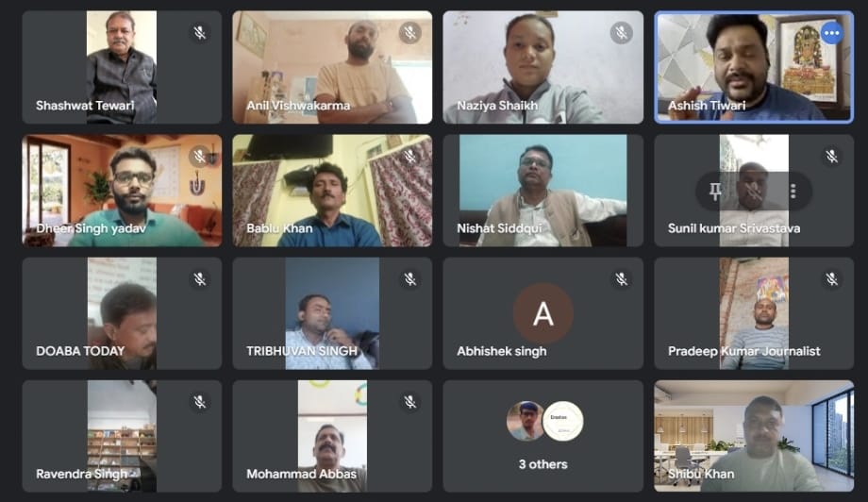Click Abhishek singh's avatar letter A
Image resolution: width=868 pixels, height=502 pixels.
[543, 313]
